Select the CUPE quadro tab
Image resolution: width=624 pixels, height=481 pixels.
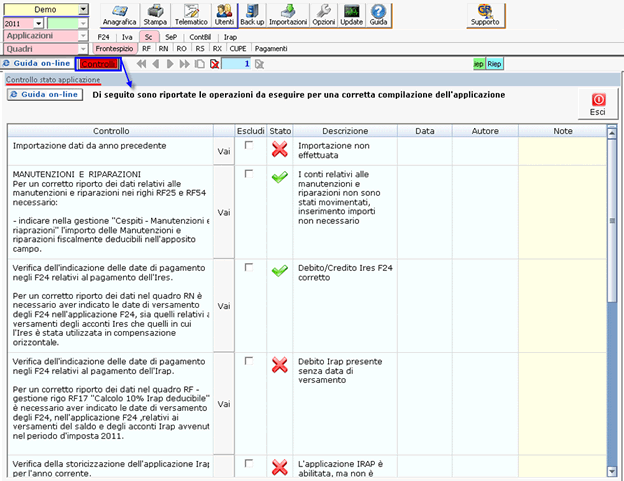(238, 49)
